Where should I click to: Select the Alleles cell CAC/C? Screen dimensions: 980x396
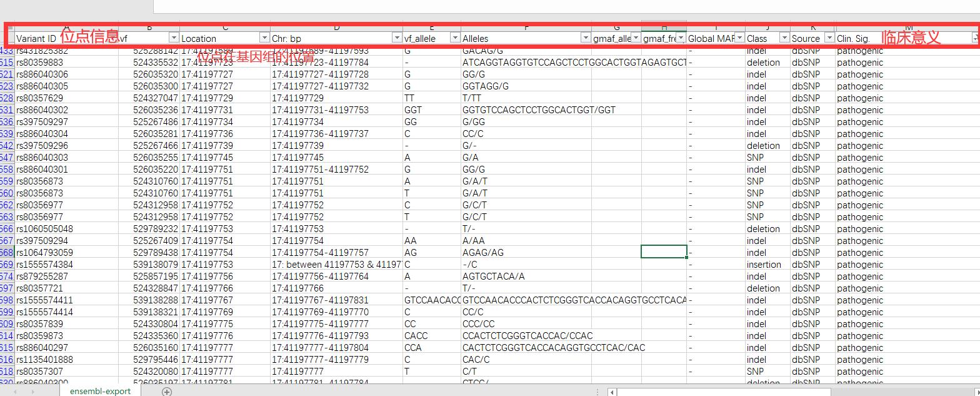coord(526,360)
